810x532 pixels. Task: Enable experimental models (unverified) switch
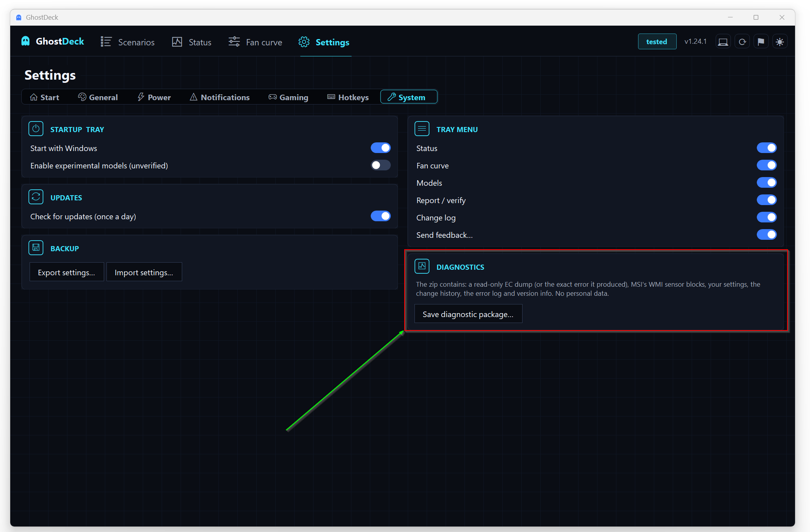(x=381, y=165)
